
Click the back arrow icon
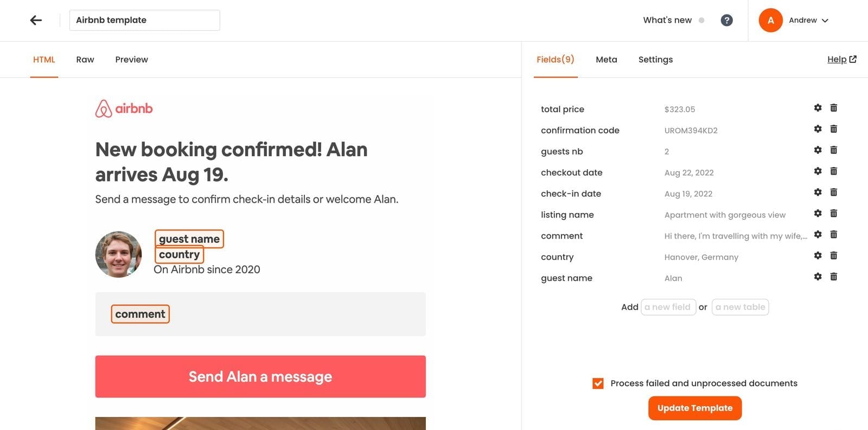tap(36, 21)
